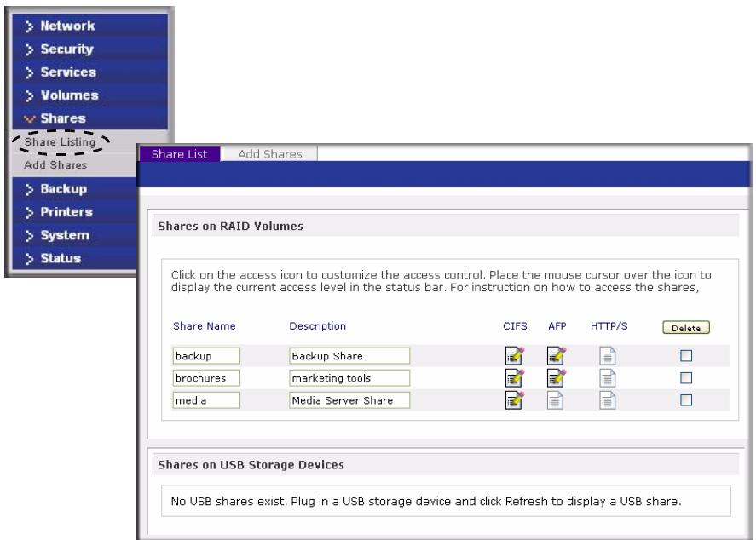The width and height of the screenshot is (756, 540).
Task: Expand the Printers menu section
Action: tap(75, 212)
